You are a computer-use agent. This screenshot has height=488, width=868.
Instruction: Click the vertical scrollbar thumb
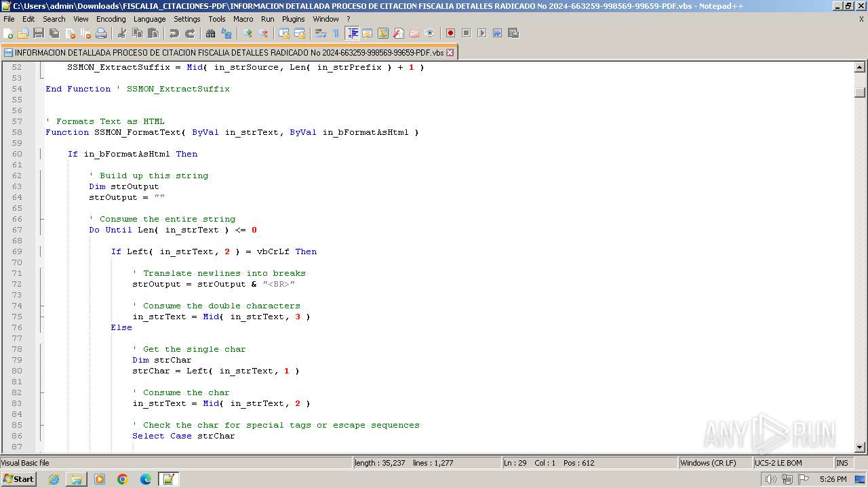click(x=860, y=93)
